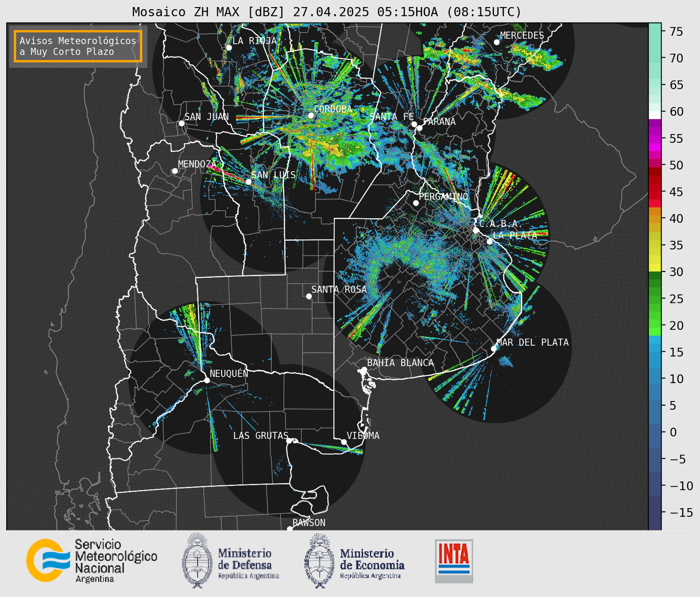
Task: Click the 0 colorbar tick label
Action: click(673, 432)
